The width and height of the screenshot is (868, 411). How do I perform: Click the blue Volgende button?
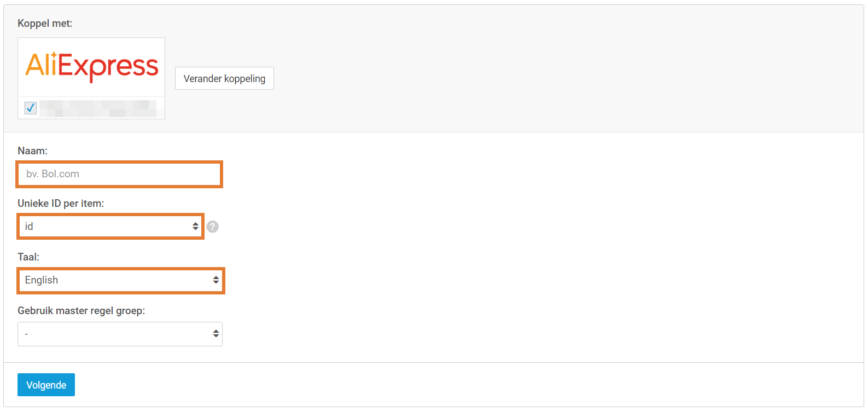pos(46,385)
